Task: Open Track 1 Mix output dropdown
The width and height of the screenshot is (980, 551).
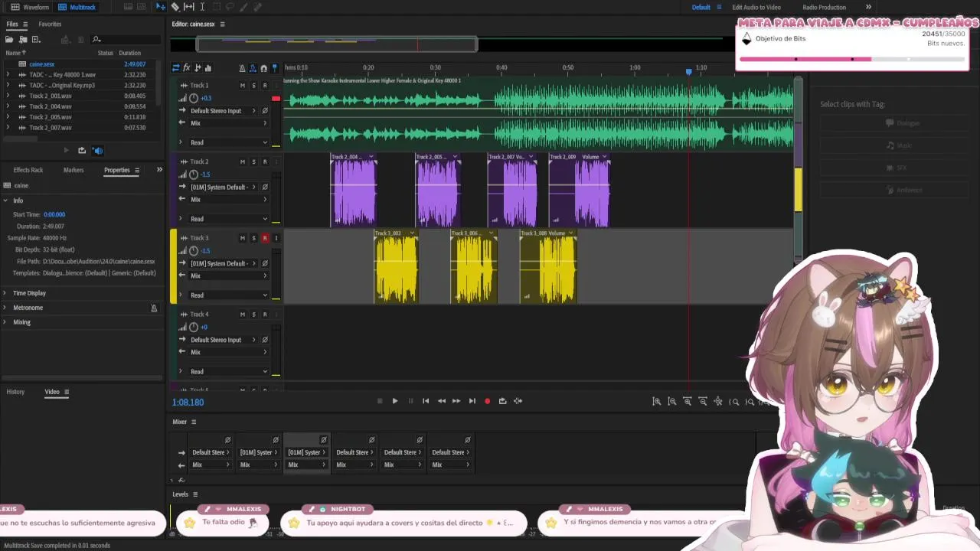Action: tap(228, 123)
